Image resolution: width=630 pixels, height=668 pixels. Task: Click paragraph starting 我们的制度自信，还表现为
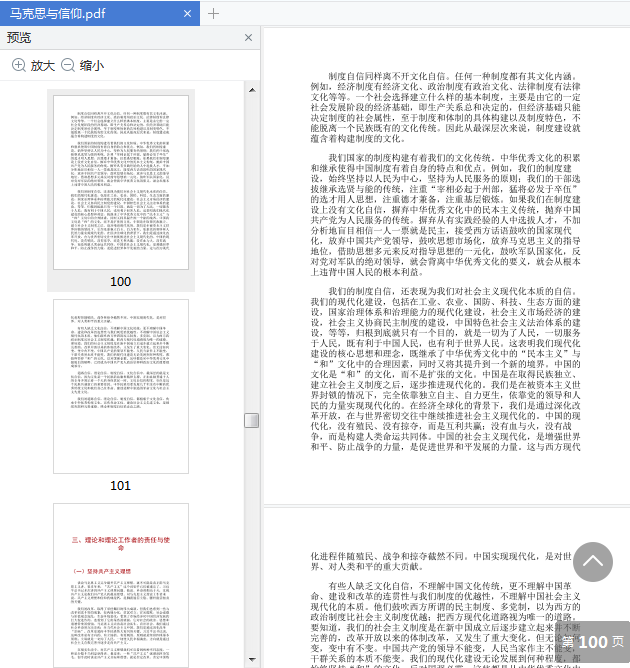(446, 369)
